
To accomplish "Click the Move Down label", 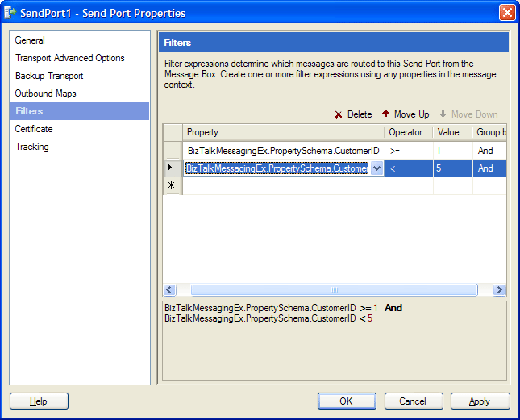I will coord(475,114).
